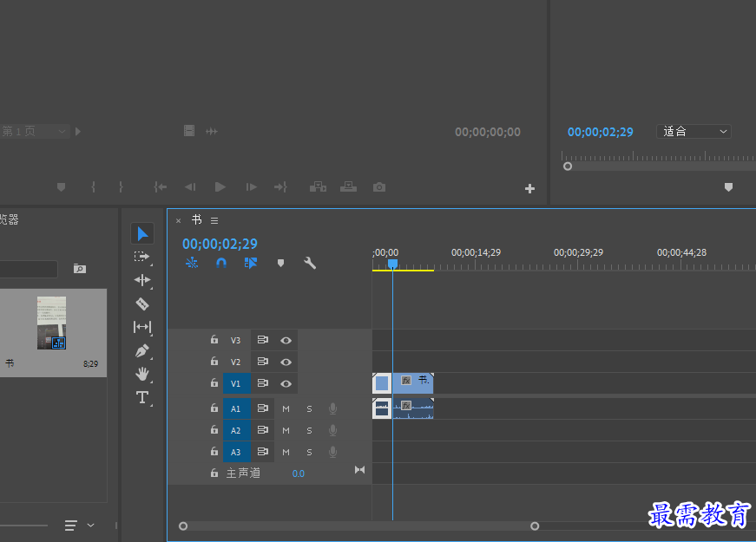Click the timeline zoom scrollbar right handle
Viewport: 756px width, 542px height.
click(x=535, y=526)
